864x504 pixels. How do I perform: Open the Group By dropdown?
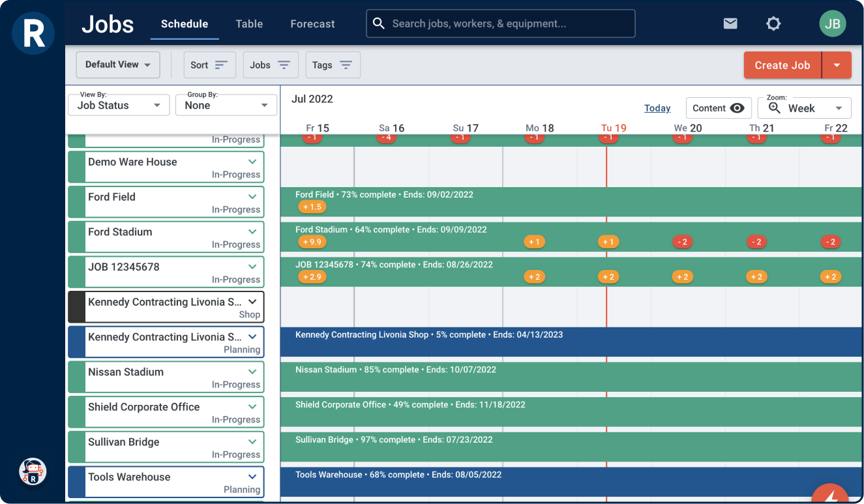click(x=226, y=105)
